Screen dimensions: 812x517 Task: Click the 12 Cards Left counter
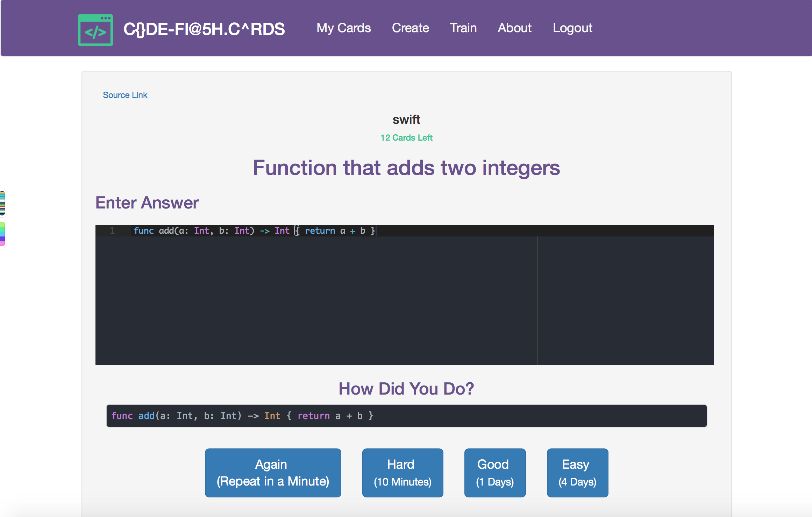coord(406,137)
